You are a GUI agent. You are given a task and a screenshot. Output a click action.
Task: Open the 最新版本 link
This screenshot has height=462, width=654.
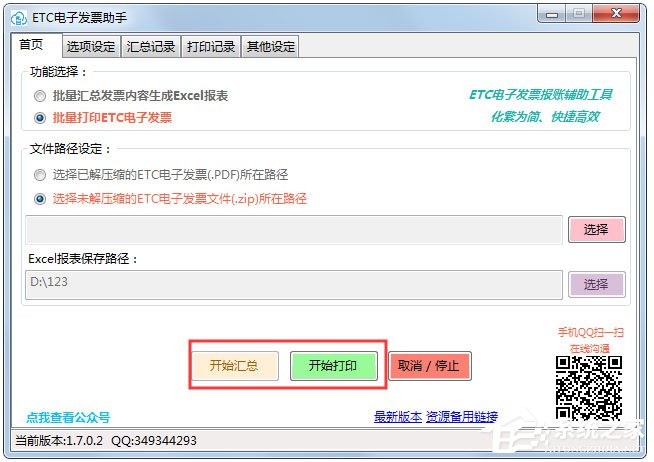(x=398, y=416)
